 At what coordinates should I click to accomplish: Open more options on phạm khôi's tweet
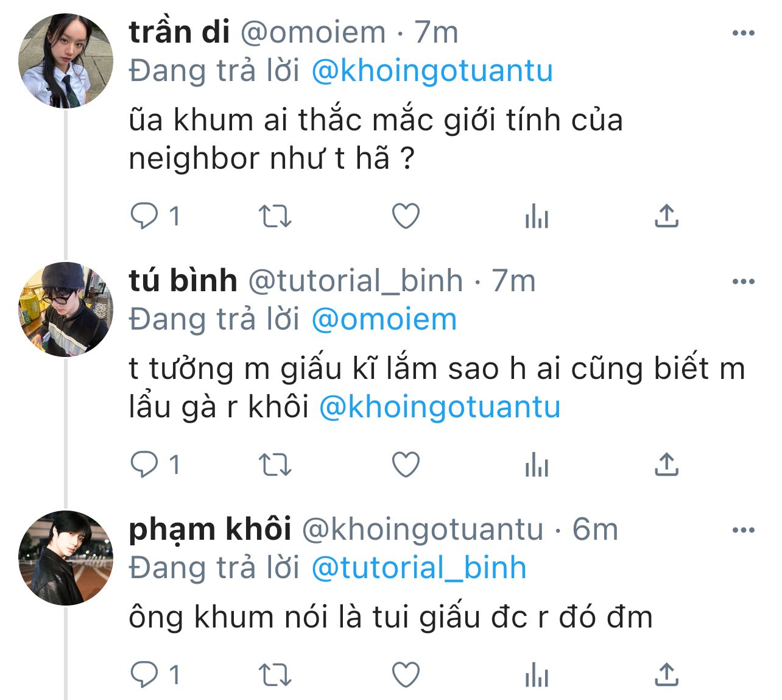pyautogui.click(x=743, y=531)
